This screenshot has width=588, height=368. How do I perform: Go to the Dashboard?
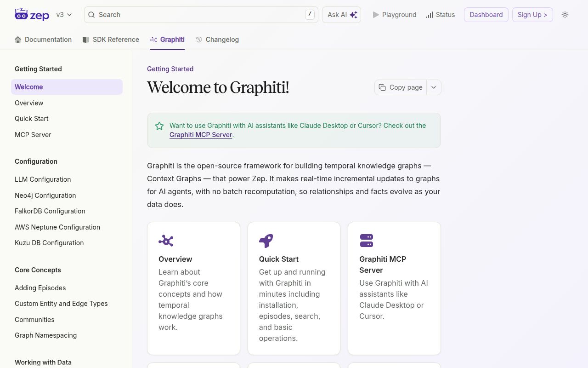point(486,15)
